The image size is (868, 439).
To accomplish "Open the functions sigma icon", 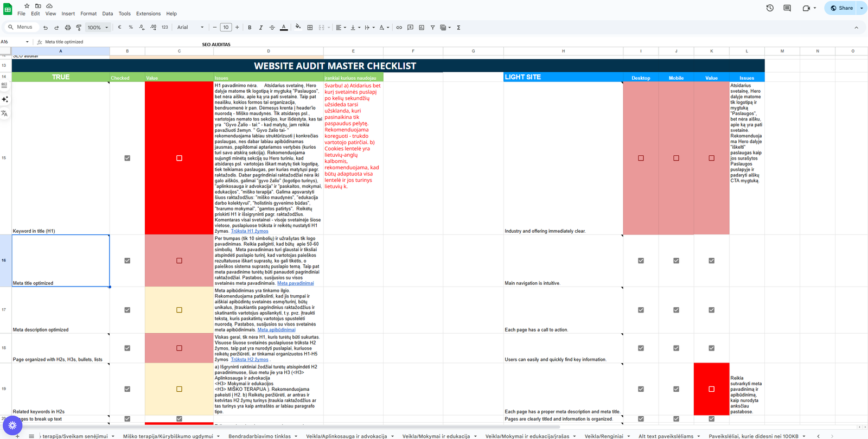I will tap(458, 27).
